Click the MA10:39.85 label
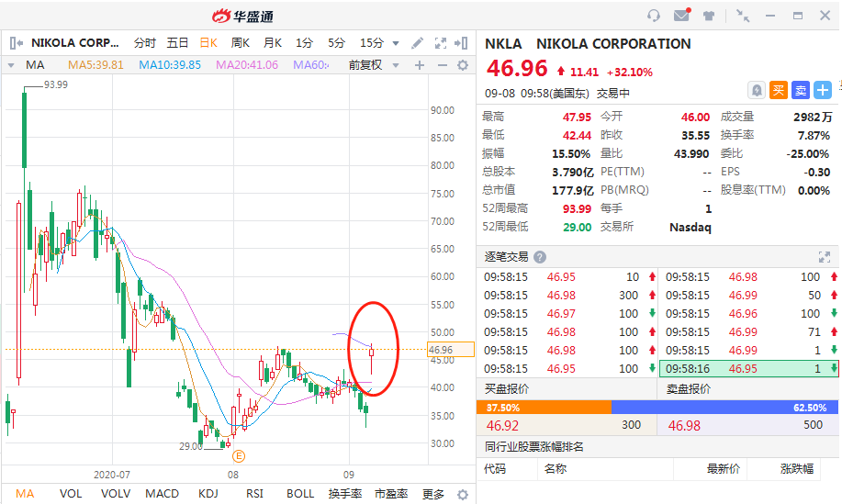 170,65
